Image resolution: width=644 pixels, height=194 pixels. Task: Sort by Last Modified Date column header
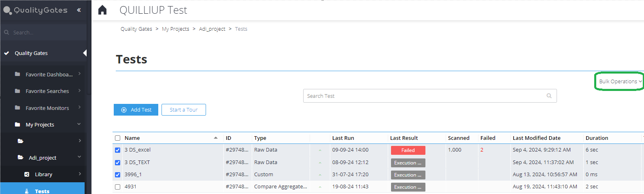pyautogui.click(x=537, y=138)
